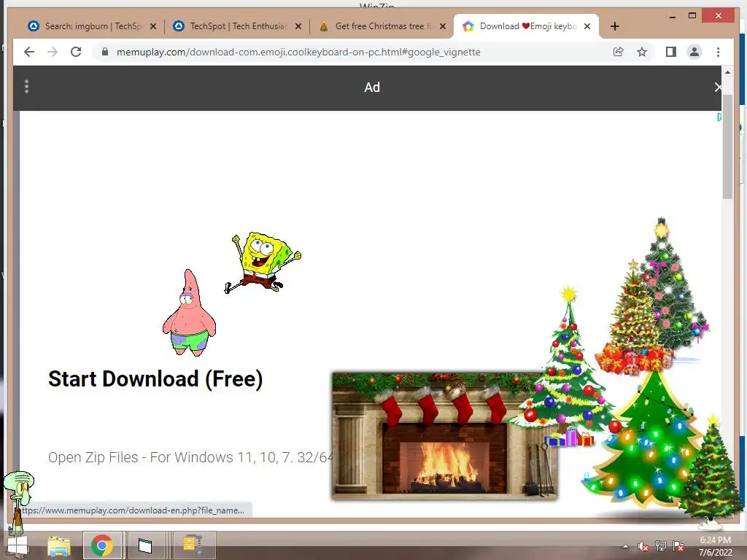Click the Chrome taskbar icon
This screenshot has height=560, width=747.
point(102,545)
